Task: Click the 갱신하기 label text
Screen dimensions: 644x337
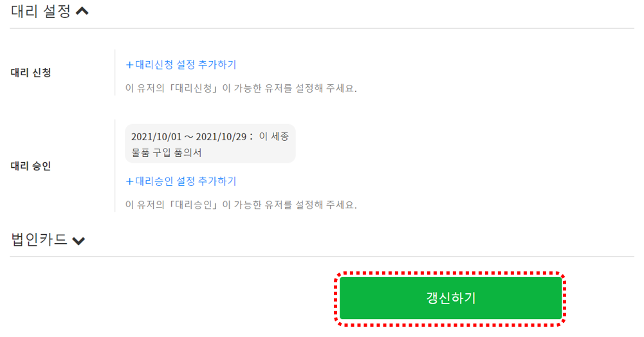Action: (x=450, y=298)
